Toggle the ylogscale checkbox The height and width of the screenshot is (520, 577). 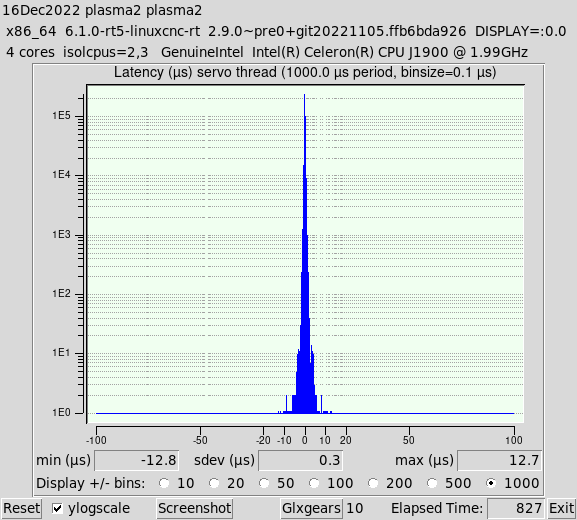coord(57,508)
